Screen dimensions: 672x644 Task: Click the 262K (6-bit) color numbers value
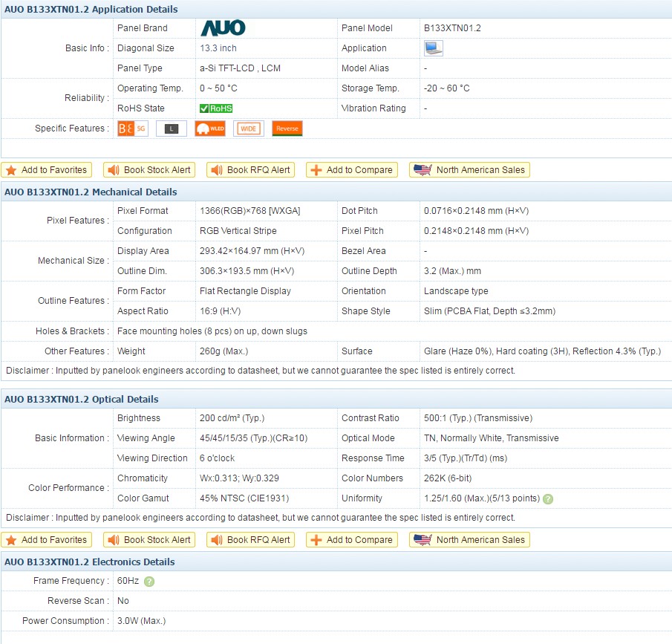pyautogui.click(x=448, y=478)
